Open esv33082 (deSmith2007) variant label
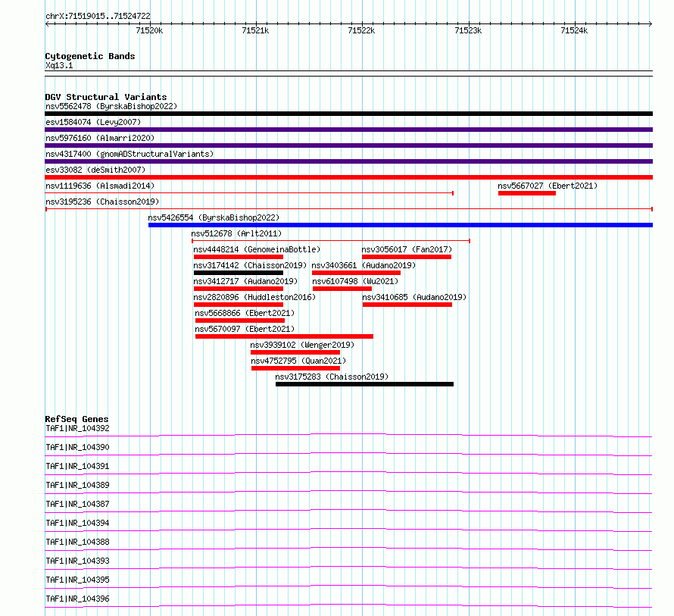The width and height of the screenshot is (674, 616). tap(95, 170)
